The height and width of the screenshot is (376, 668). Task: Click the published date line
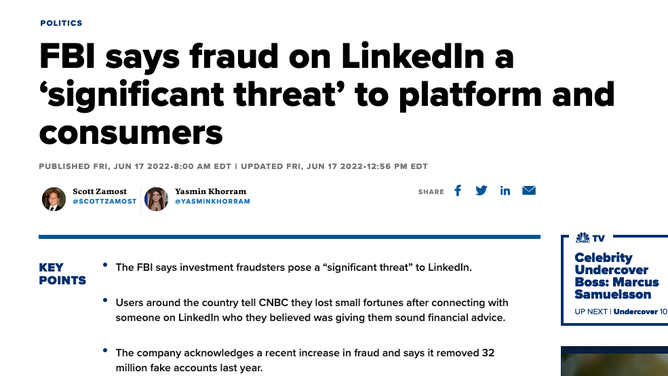pos(233,166)
